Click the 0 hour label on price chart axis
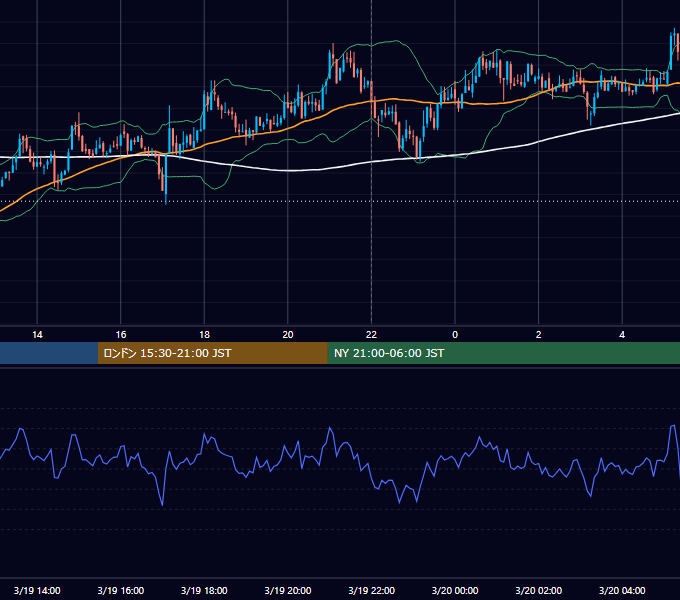The width and height of the screenshot is (680, 600). pos(455,335)
